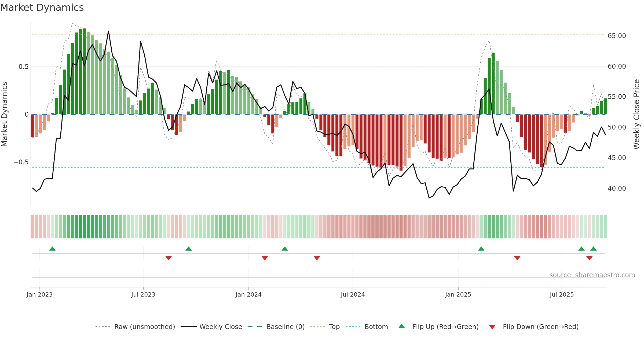Click the Raw (unsmoothed) legend entry
The image size is (644, 362).
pyautogui.click(x=135, y=327)
